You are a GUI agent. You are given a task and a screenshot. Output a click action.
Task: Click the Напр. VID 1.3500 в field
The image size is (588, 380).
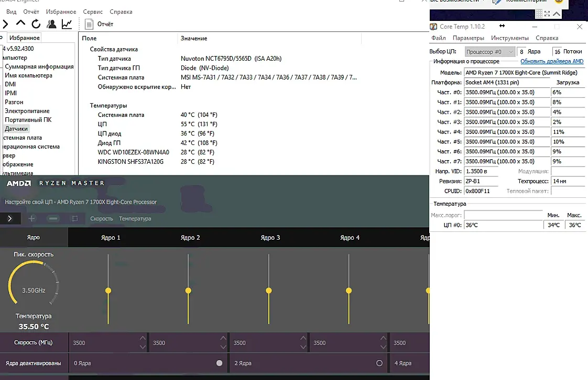pos(481,171)
